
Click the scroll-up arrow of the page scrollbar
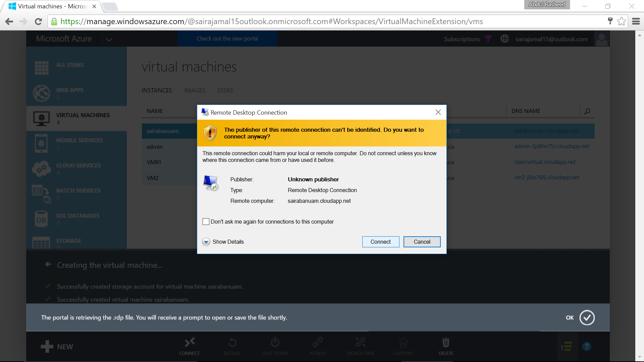tap(640, 35)
